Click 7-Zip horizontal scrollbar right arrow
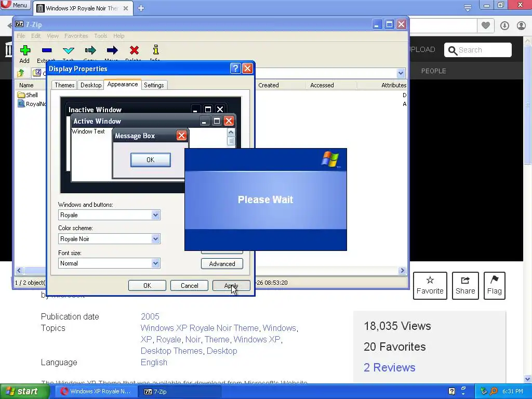532x399 pixels. click(x=403, y=270)
